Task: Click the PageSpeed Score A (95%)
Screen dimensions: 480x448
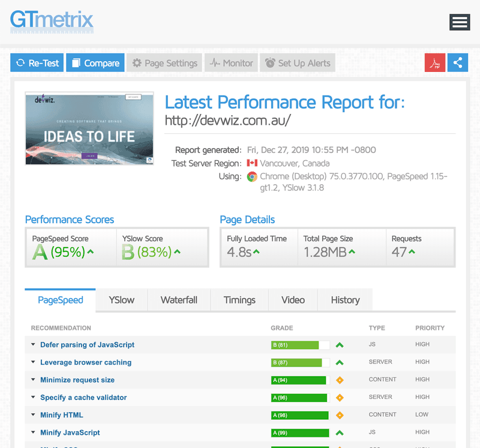Action: tap(58, 252)
